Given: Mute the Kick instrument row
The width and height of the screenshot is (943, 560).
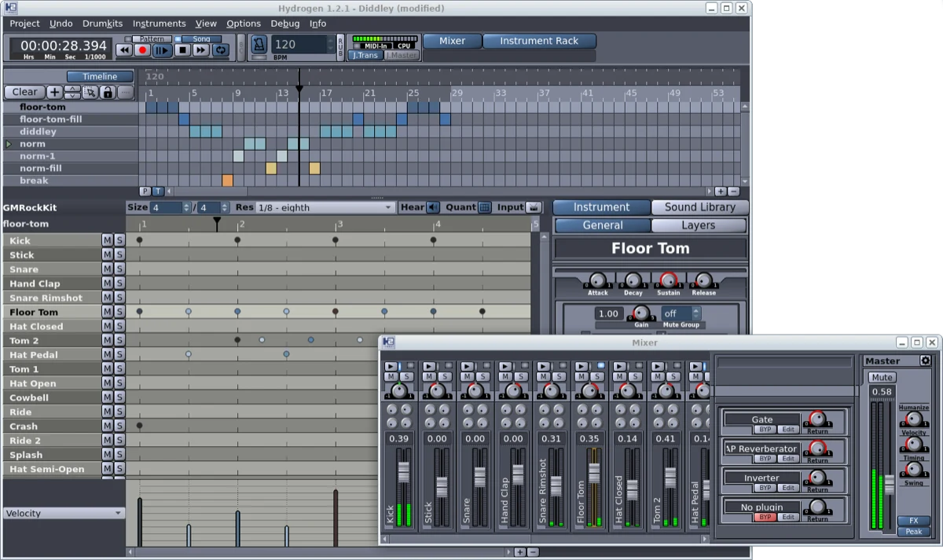Looking at the screenshot, I should pyautogui.click(x=108, y=240).
